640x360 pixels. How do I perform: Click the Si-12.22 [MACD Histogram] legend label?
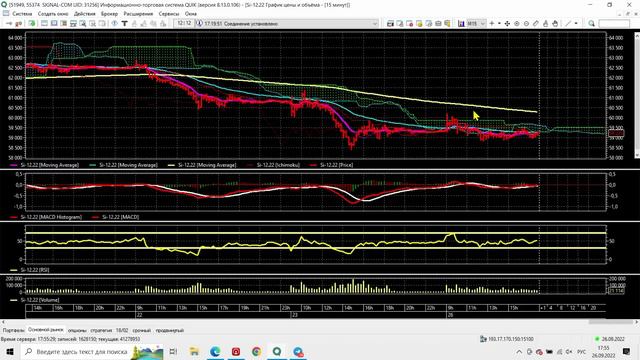click(51, 217)
